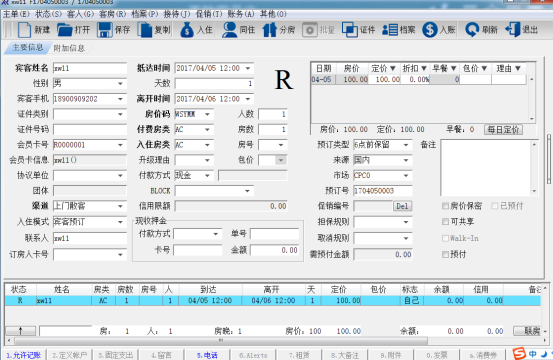Image resolution: width=553 pixels, height=360 pixels.
Task: Expand the 预订类型 dropdown
Action: 406,145
